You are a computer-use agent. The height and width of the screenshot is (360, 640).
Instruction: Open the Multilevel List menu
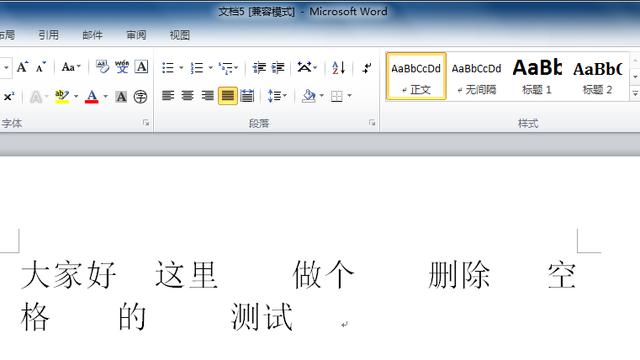[x=228, y=67]
